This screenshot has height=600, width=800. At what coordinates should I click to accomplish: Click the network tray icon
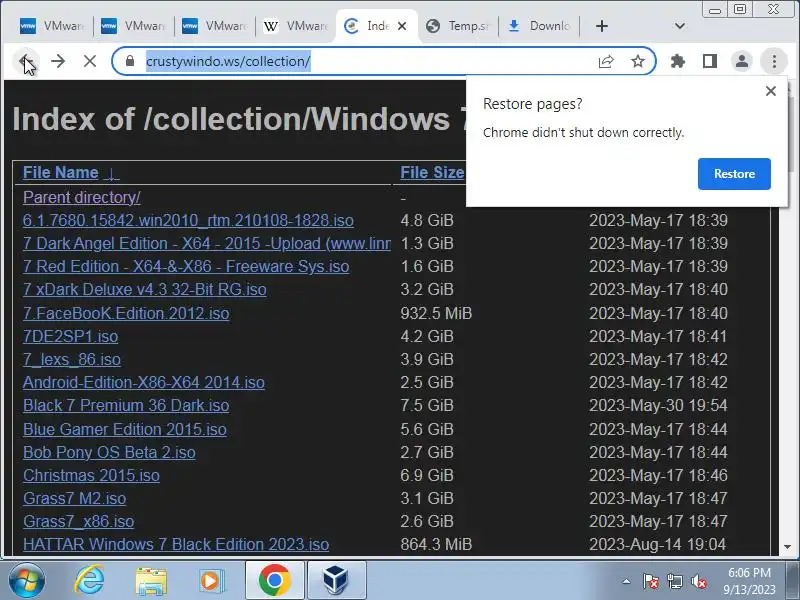[674, 581]
